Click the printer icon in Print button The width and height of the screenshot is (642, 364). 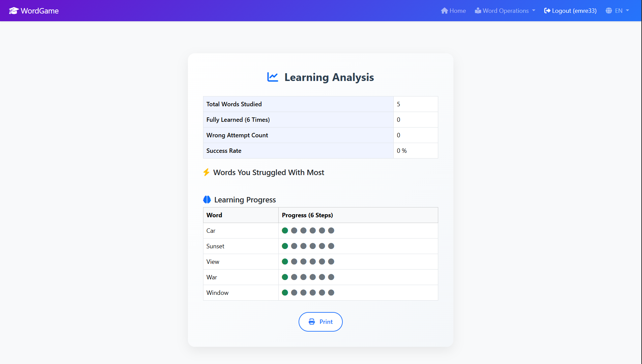312,322
